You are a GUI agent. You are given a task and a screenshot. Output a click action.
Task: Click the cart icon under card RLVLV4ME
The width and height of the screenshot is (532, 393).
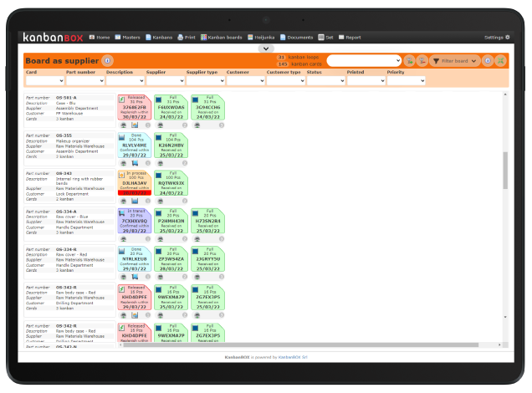point(136,162)
